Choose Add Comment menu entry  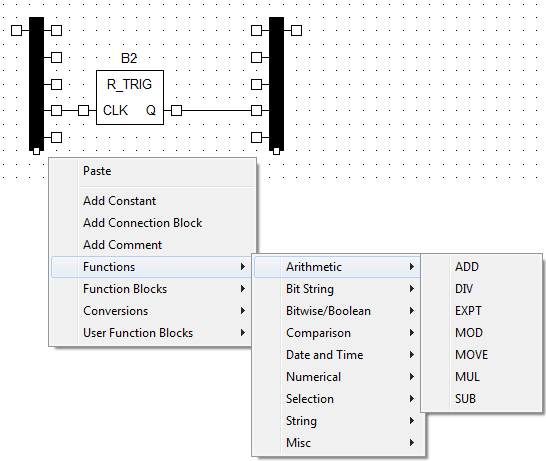151,245
